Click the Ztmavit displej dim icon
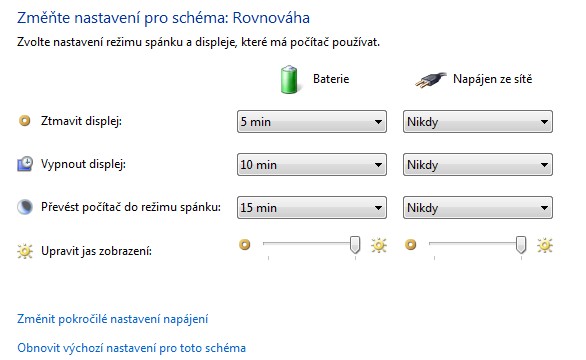The width and height of the screenshot is (586, 360). point(25,121)
